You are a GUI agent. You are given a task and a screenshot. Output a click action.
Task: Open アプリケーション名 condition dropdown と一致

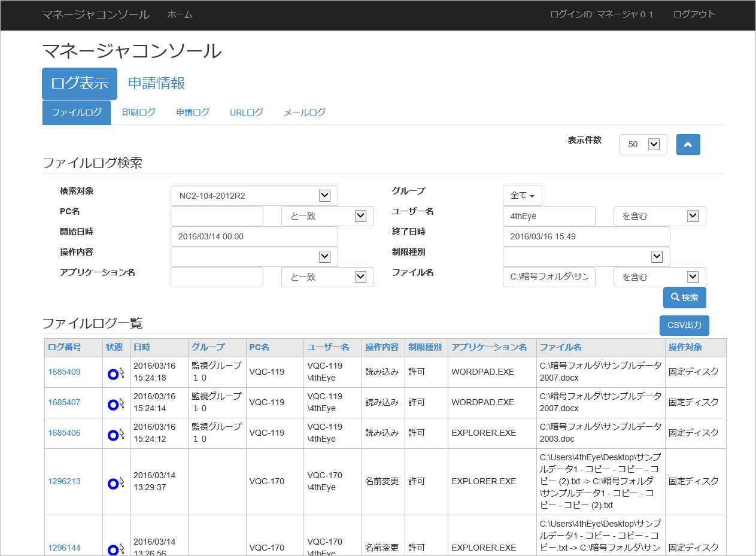click(327, 277)
